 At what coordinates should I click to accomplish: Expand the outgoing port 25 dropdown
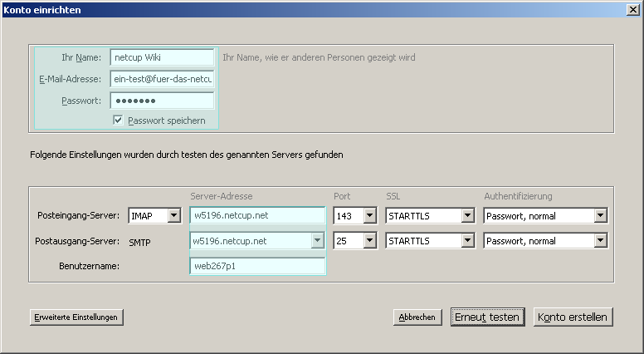click(368, 241)
